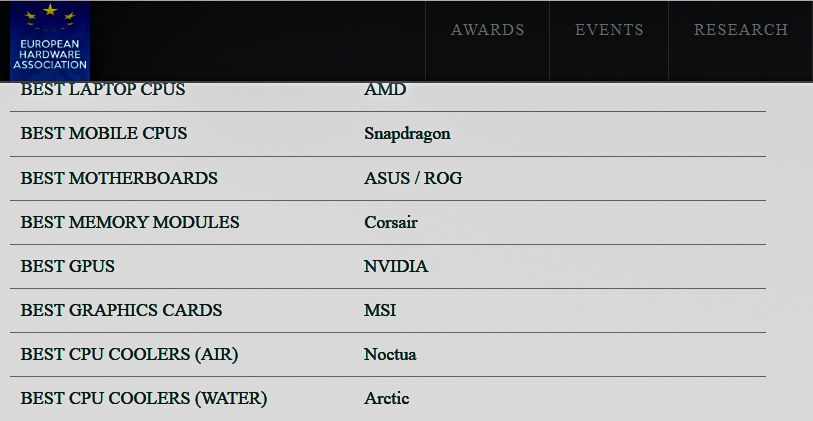
Task: Select the Research navigation item
Action: [x=740, y=30]
